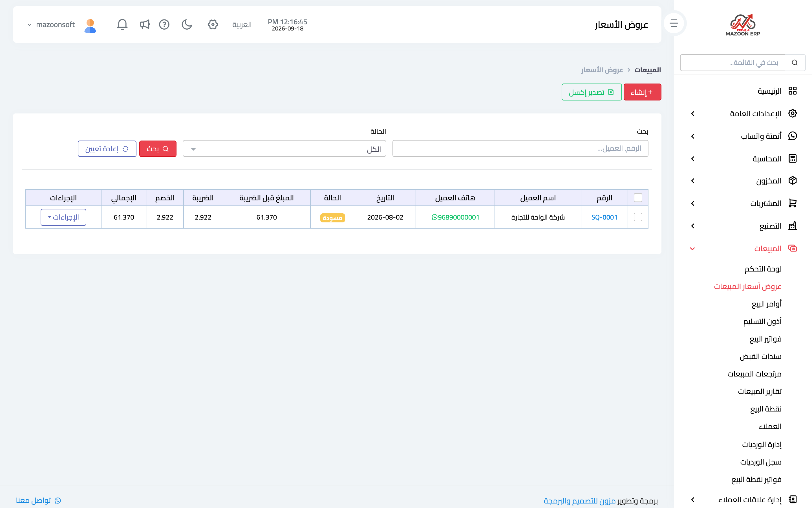The height and width of the screenshot is (508, 812).
Task: Toggle dark mode moon icon
Action: (187, 25)
